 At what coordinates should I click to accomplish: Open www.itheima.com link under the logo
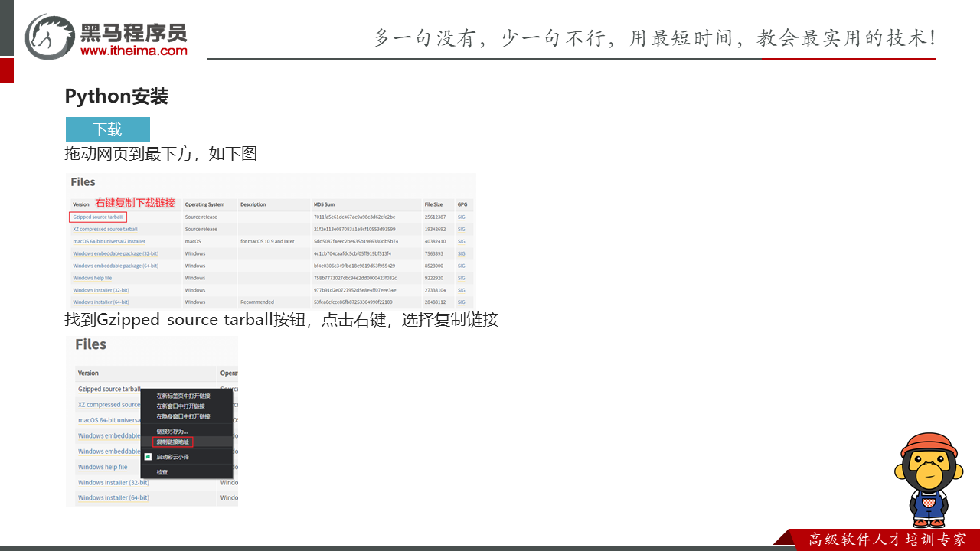coord(133,51)
